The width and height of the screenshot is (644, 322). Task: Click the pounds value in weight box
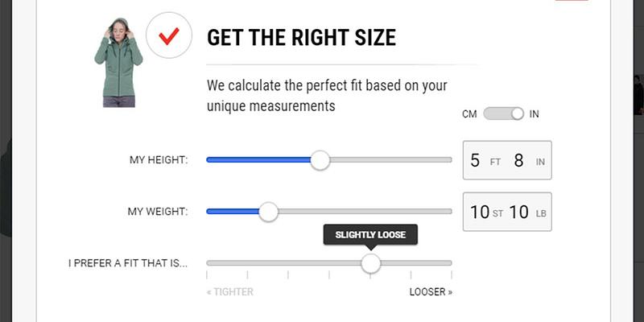518,212
